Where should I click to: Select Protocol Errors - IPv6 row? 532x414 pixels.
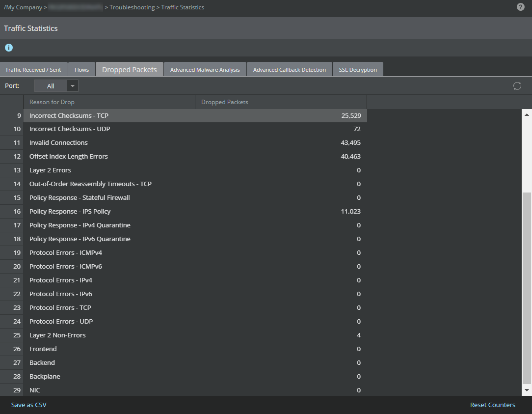coord(184,294)
